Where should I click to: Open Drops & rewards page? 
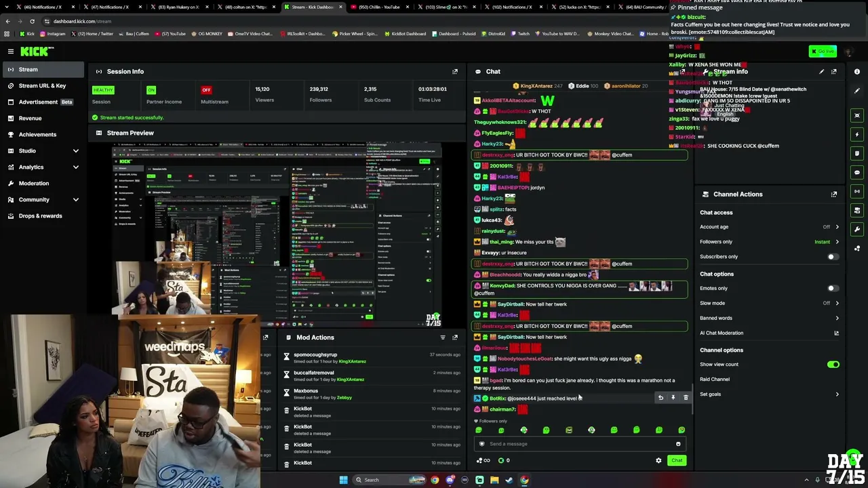click(42, 216)
